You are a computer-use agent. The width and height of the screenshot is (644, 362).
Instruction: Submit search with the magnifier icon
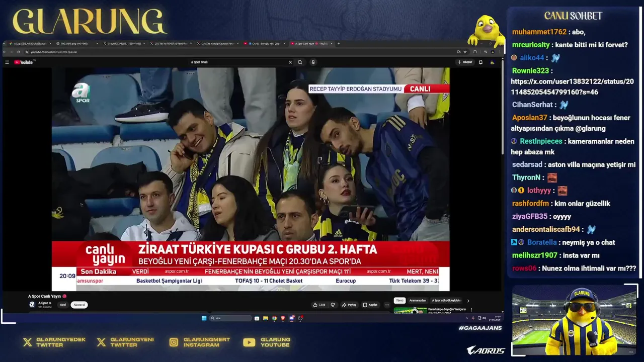[x=300, y=62]
